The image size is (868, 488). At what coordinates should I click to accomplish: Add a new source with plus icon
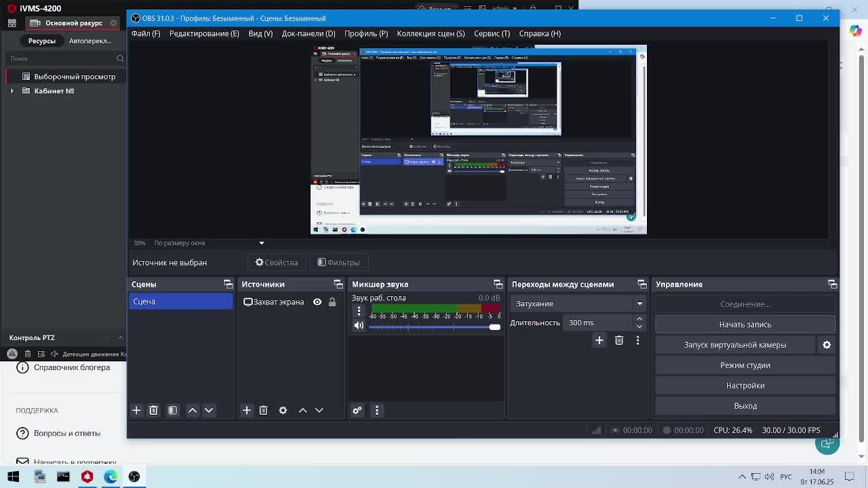click(x=247, y=410)
